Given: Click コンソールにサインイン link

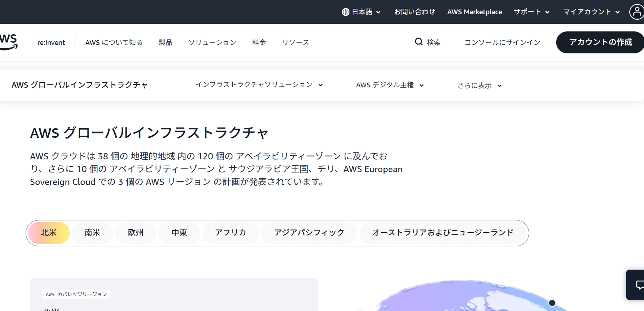Looking at the screenshot, I should (x=502, y=42).
